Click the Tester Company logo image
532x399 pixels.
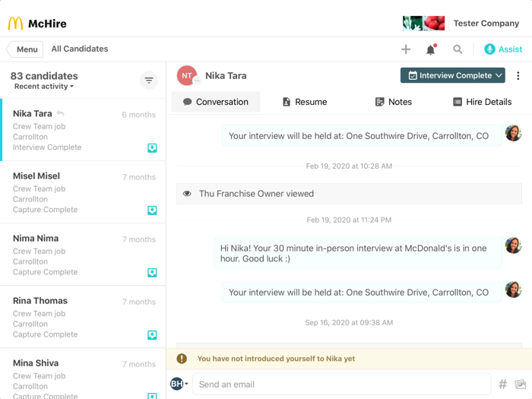pyautogui.click(x=423, y=24)
